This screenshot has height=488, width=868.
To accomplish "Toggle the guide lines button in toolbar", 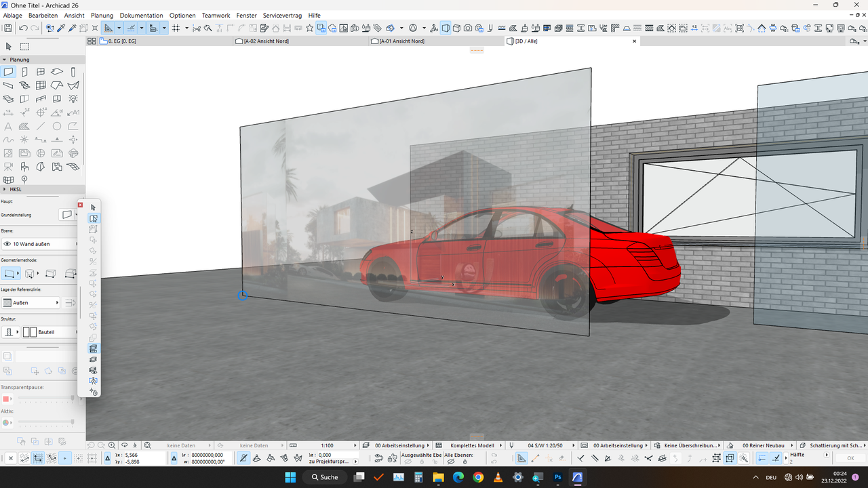I will 131,28.
